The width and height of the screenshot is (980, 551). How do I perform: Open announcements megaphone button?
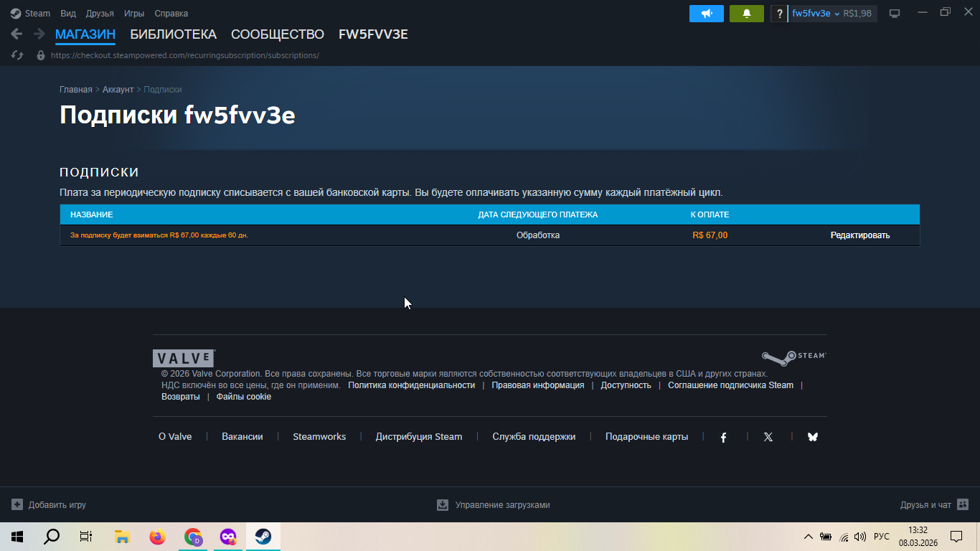(x=707, y=14)
